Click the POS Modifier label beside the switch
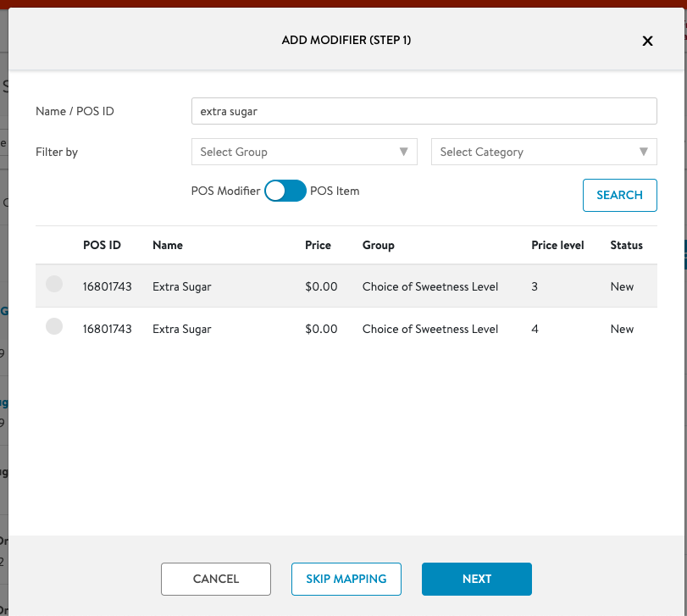Image resolution: width=687 pixels, height=616 pixels. coord(226,191)
